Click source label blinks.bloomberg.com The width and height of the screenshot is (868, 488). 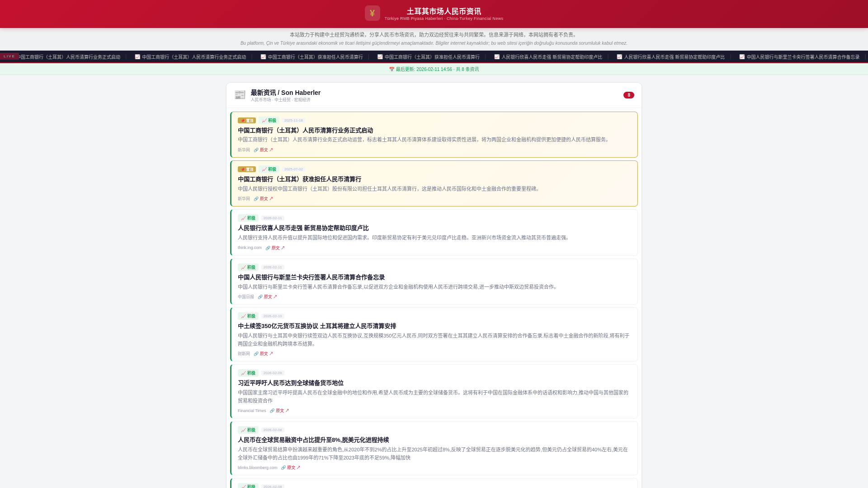click(258, 468)
